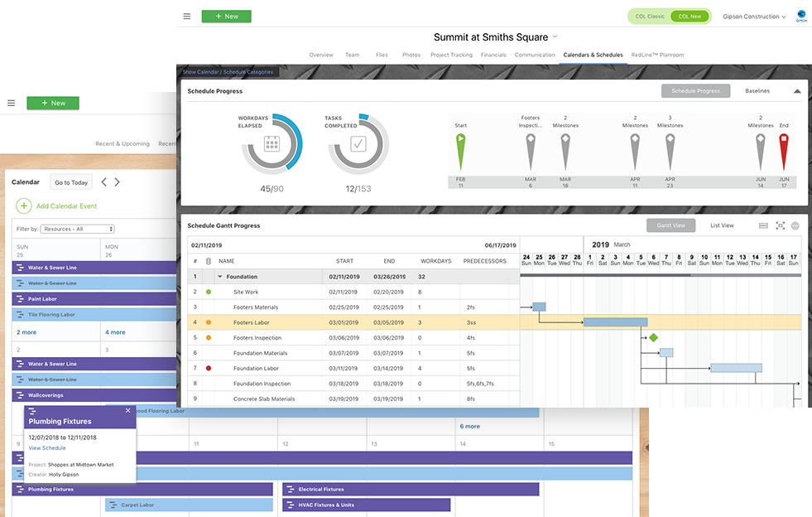Click the red status dot for Foundation Labor
This screenshot has width=812, height=517.
click(209, 368)
